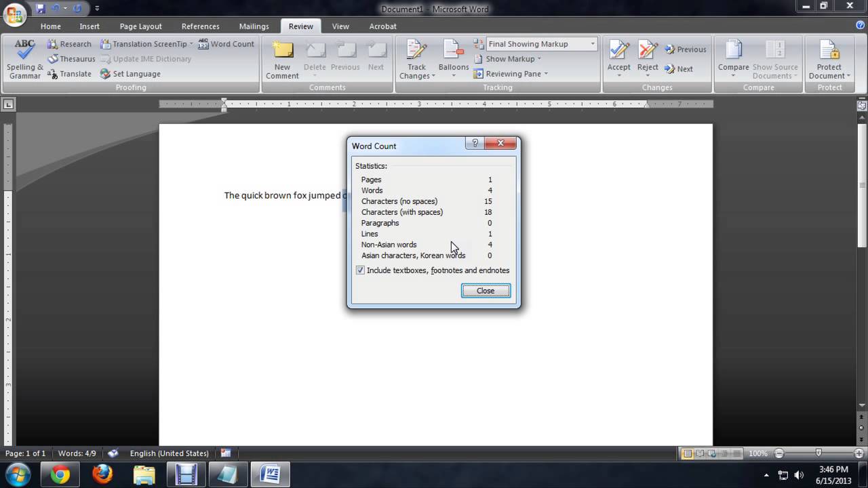Redo from Quick Access Toolbar
This screenshot has width=868, height=488.
77,9
